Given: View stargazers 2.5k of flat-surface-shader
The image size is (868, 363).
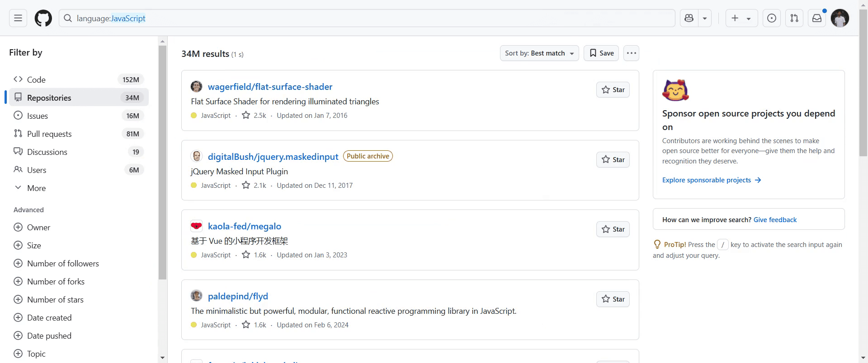Looking at the screenshot, I should 254,116.
